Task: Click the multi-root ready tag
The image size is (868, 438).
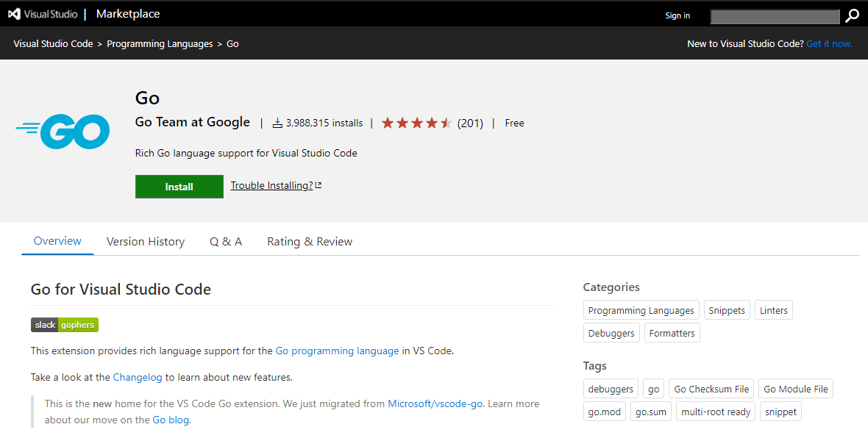Action: pyautogui.click(x=716, y=412)
